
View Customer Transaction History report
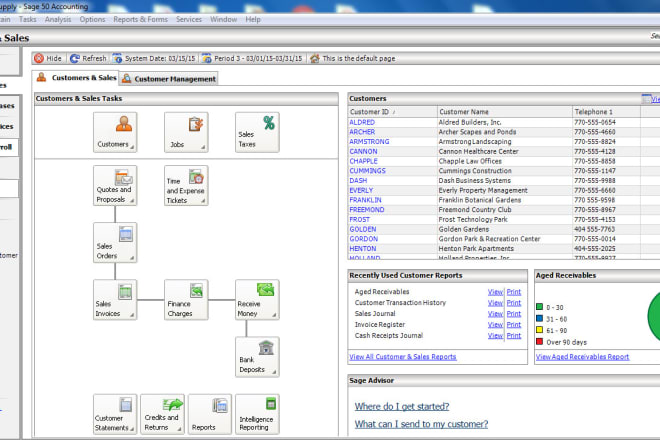(x=495, y=303)
